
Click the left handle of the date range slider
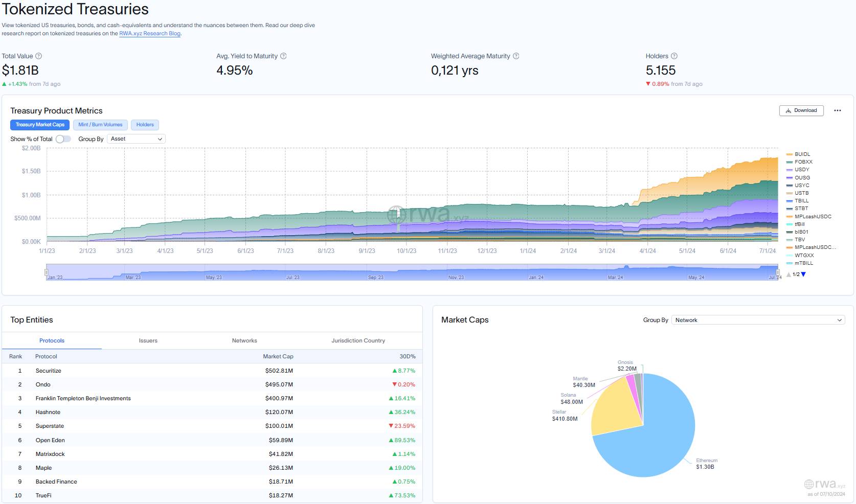pos(47,272)
